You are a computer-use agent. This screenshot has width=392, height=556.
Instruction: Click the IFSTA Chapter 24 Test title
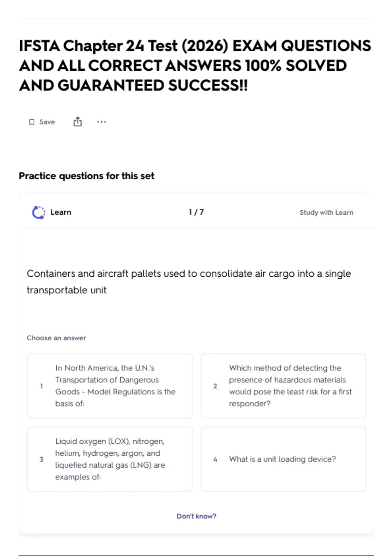pos(195,65)
